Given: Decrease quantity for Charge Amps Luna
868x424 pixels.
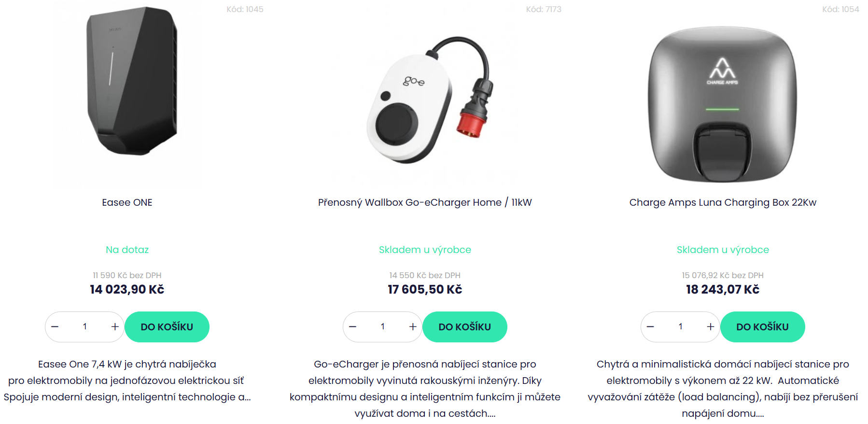Looking at the screenshot, I should (x=651, y=327).
